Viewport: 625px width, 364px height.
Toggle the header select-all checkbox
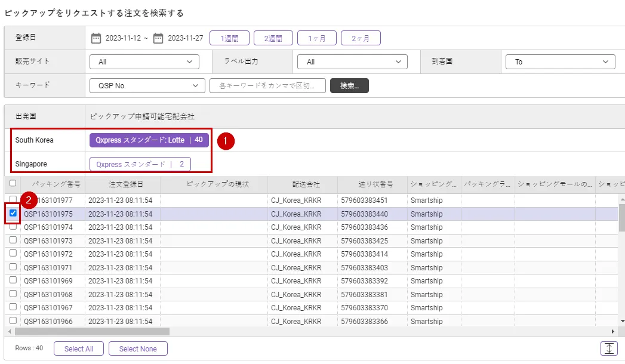[x=13, y=184]
